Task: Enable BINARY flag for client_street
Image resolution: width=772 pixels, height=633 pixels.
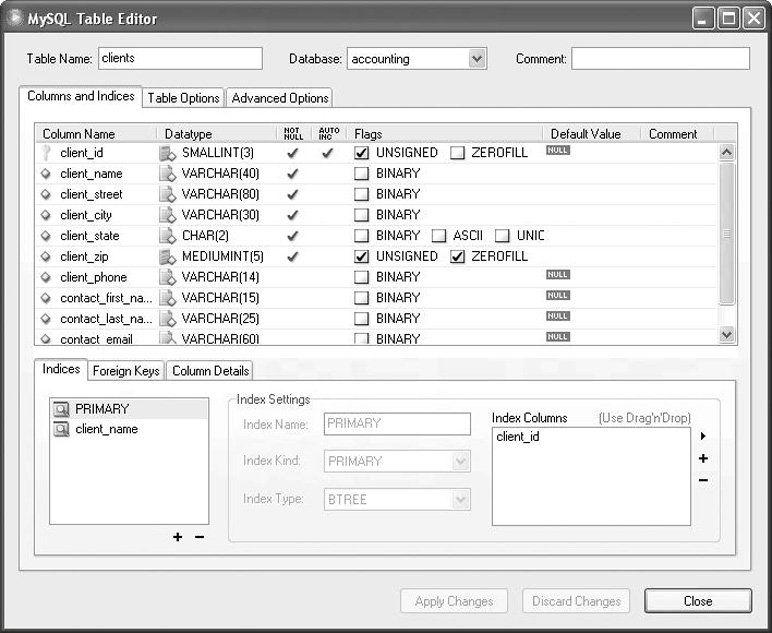Action: pos(361,194)
